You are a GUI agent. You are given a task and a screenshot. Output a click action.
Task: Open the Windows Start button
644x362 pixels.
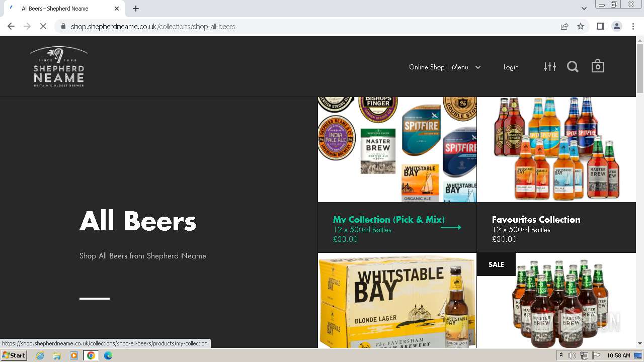(x=14, y=355)
